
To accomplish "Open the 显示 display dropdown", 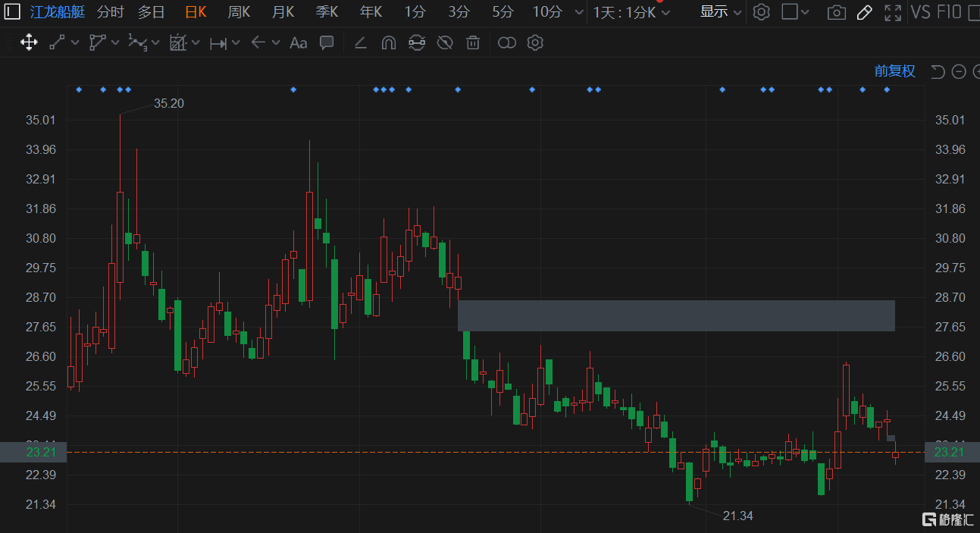I will (x=721, y=11).
